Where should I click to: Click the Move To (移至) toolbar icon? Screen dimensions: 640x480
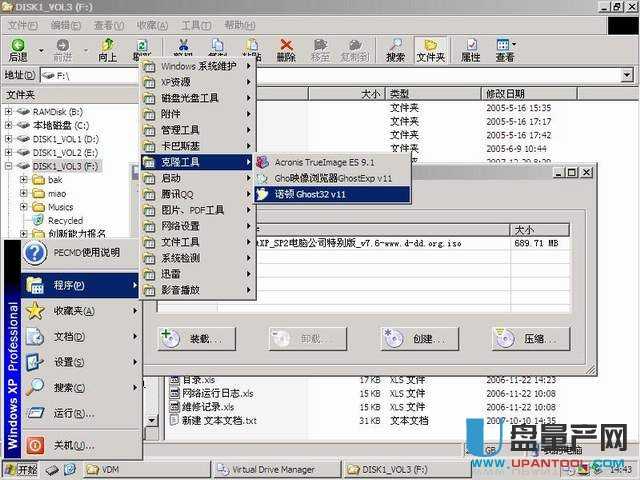(x=320, y=50)
